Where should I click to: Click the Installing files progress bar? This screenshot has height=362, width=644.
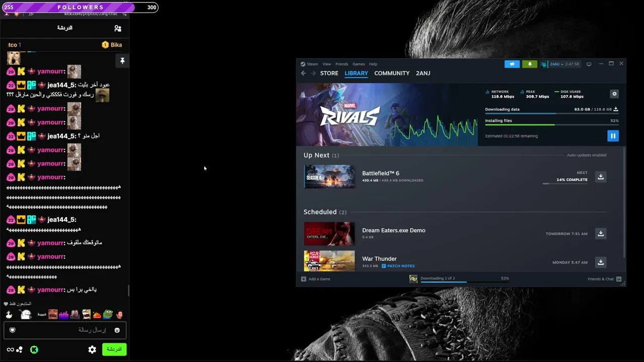[x=551, y=125]
